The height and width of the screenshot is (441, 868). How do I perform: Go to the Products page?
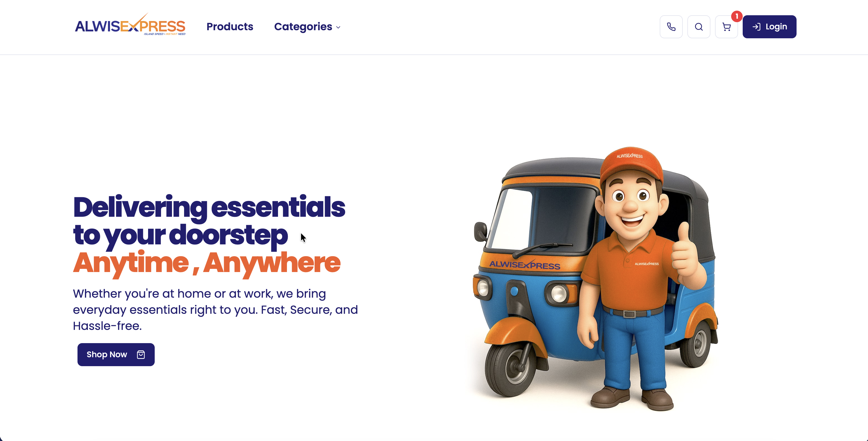coord(230,26)
